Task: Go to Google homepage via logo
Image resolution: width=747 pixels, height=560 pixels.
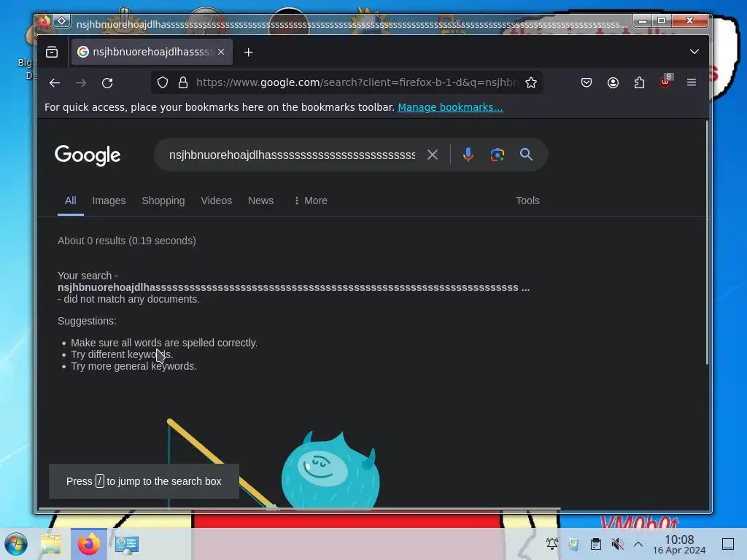Action: (x=88, y=155)
